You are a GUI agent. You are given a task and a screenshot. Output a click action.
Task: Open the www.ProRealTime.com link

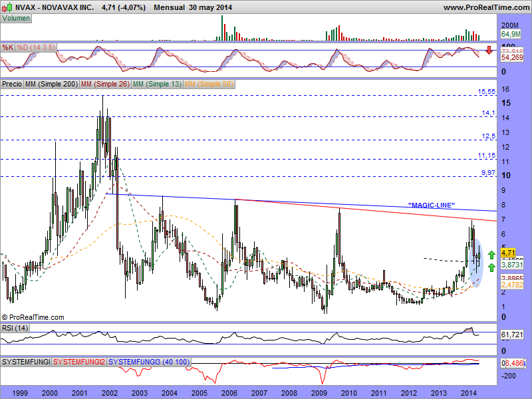[486, 7]
